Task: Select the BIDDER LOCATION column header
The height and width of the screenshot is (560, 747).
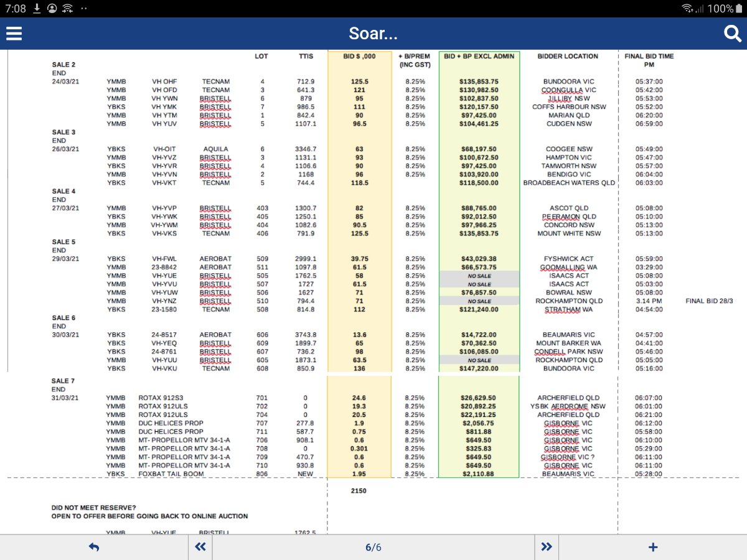Action: pyautogui.click(x=568, y=56)
